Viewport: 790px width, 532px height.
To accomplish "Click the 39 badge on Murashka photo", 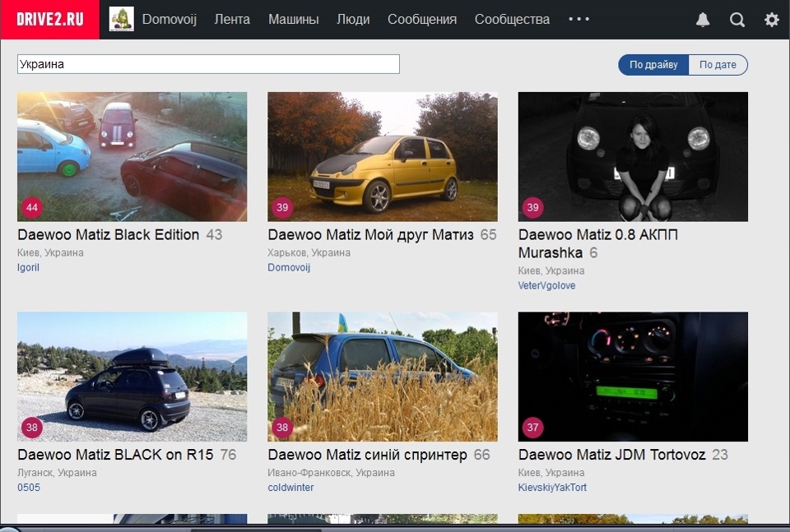I will pyautogui.click(x=532, y=207).
